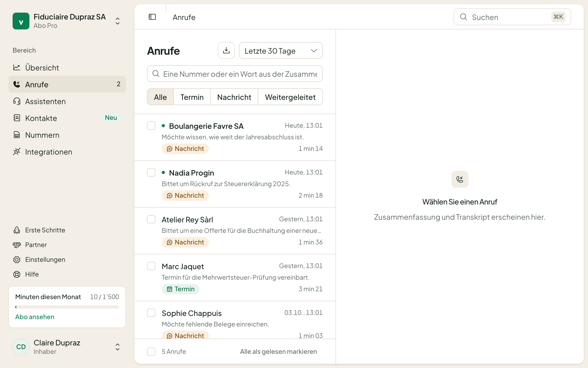Screen dimensions: 588x368
Task: Click the monthly minutes progress bar
Action: pyautogui.click(x=67, y=307)
